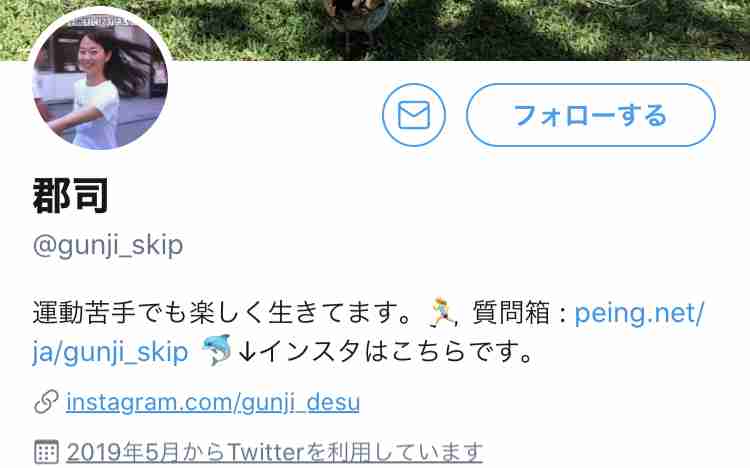Click the chain link icon beside Instagram URL
Image resolution: width=750 pixels, height=468 pixels.
(46, 402)
